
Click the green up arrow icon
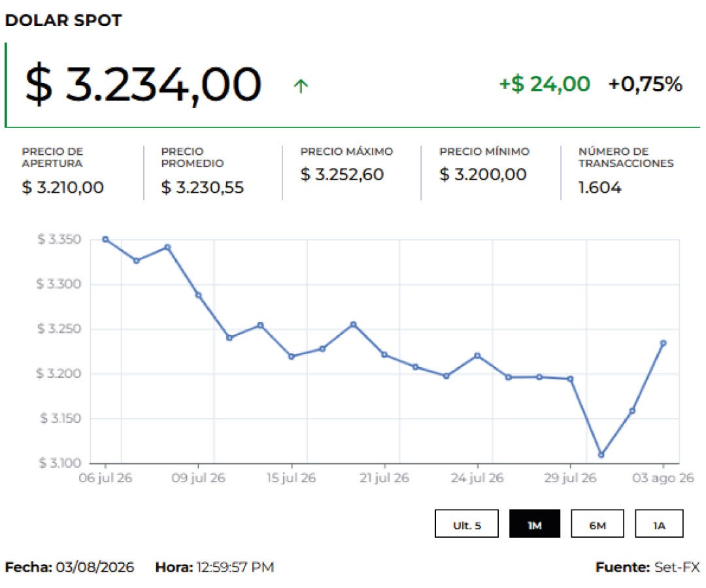(301, 86)
